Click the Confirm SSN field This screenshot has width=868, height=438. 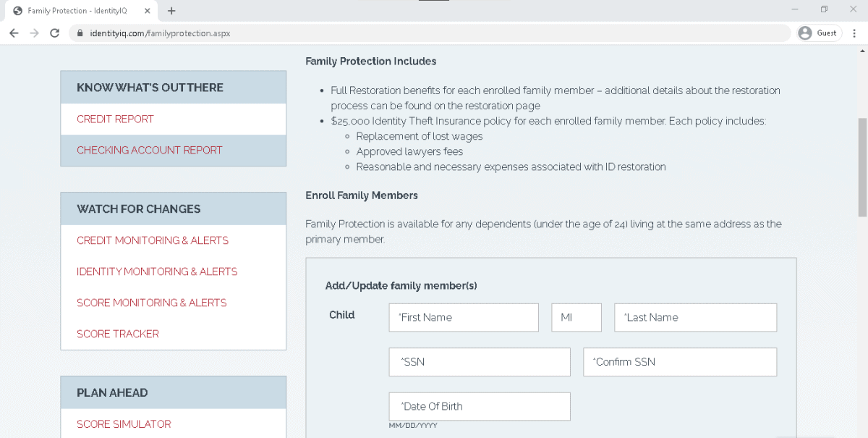[679, 362]
